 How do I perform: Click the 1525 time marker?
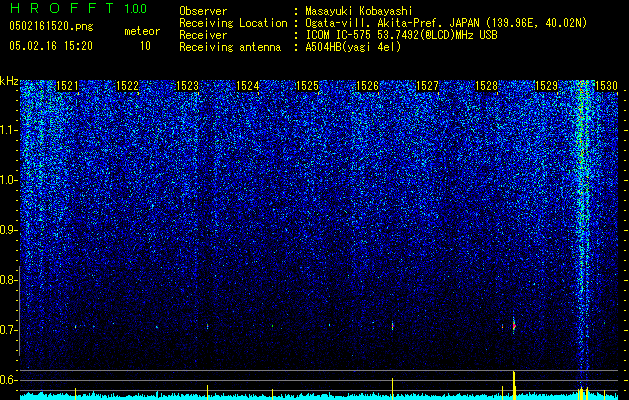[x=307, y=86]
